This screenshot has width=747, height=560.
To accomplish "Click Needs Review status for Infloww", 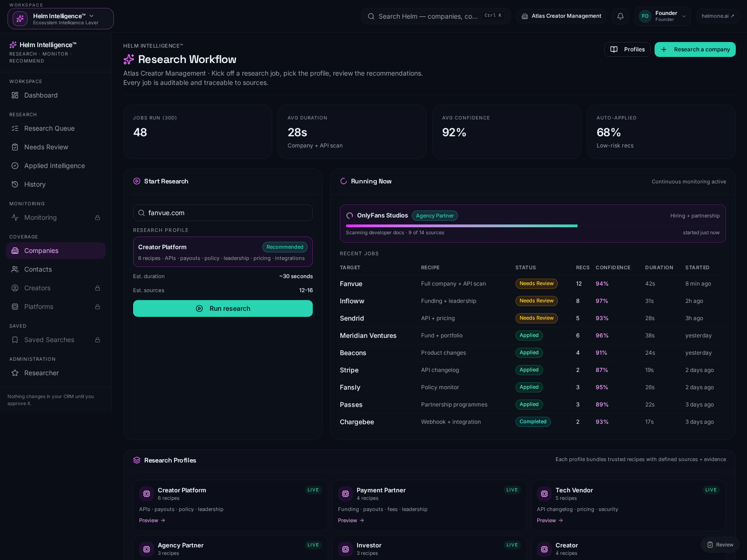I will (536, 301).
